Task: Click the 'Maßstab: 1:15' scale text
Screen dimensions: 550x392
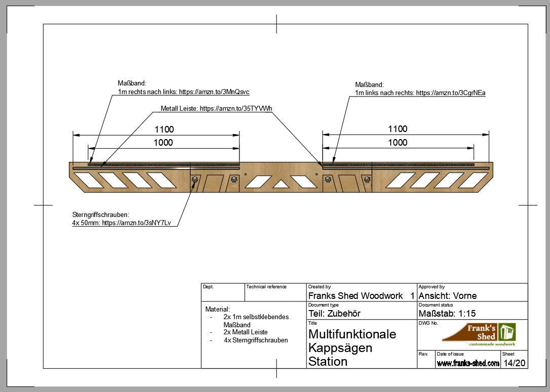Action: pos(447,314)
